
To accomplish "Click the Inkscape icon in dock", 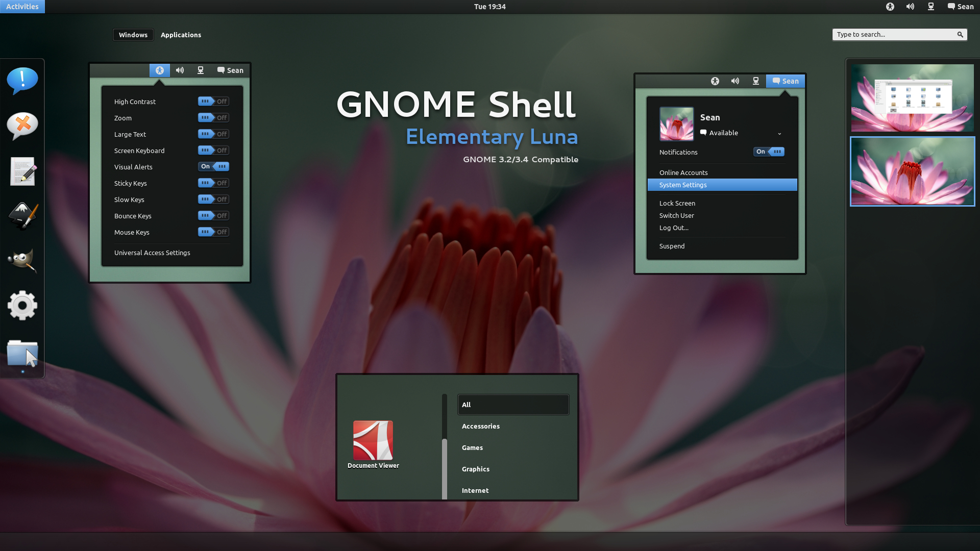I will pyautogui.click(x=22, y=216).
